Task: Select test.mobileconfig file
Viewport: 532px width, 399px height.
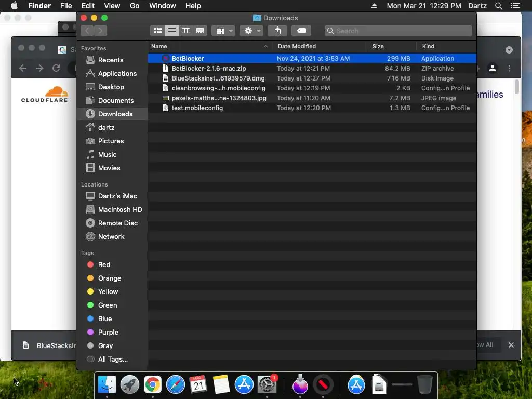Action: coord(312,108)
